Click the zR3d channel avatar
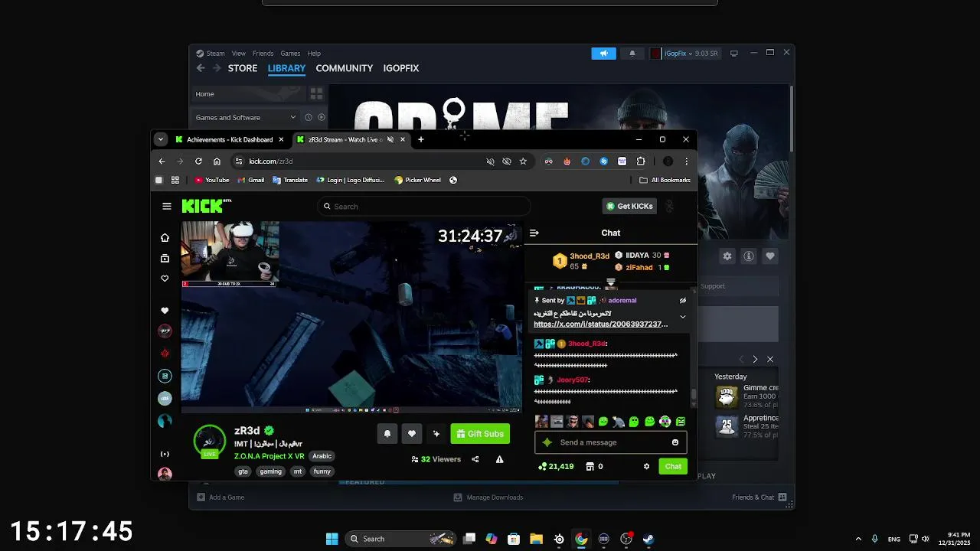Viewport: 980px width, 551px height. click(x=209, y=441)
